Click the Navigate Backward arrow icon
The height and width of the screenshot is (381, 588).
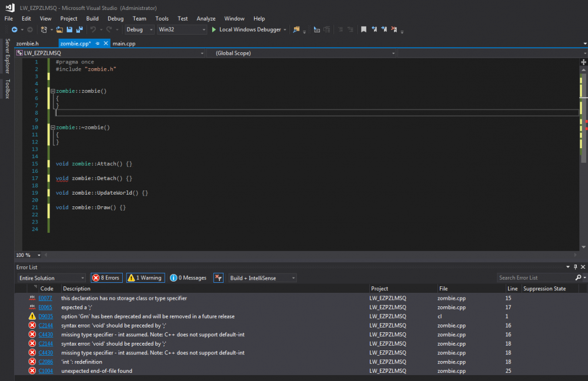(14, 29)
